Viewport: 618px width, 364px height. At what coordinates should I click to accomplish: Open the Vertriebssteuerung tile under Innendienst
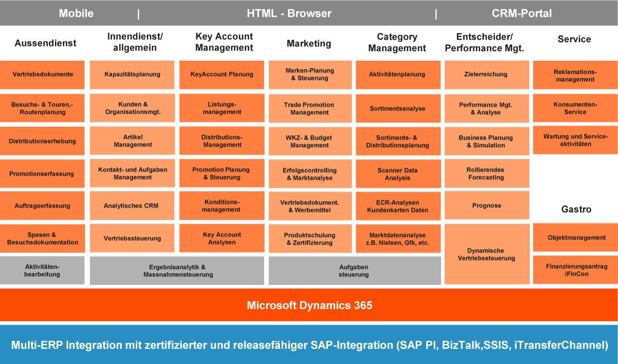coord(132,238)
